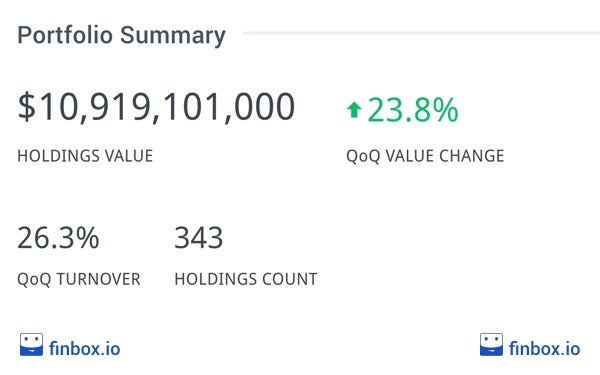Click the green up arrow icon
Image resolution: width=600 pixels, height=375 pixels.
point(354,110)
